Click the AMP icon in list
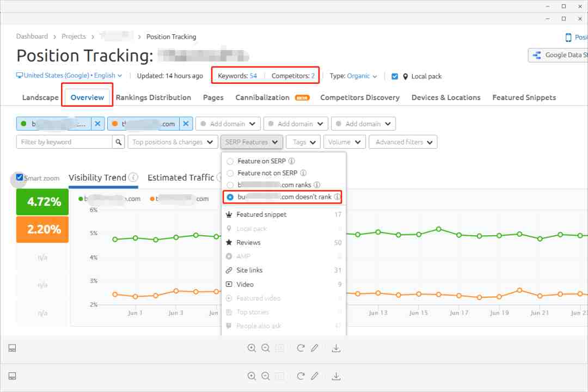The image size is (588, 392). pos(229,256)
